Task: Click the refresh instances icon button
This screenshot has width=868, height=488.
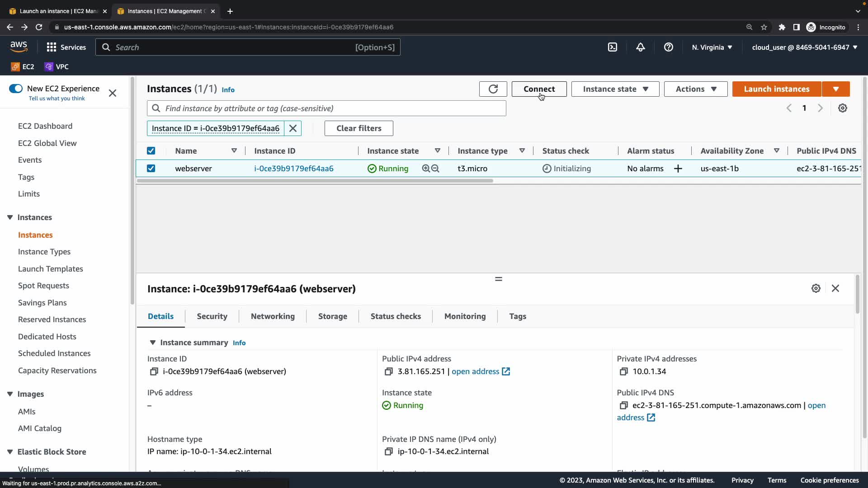Action: [x=493, y=89]
